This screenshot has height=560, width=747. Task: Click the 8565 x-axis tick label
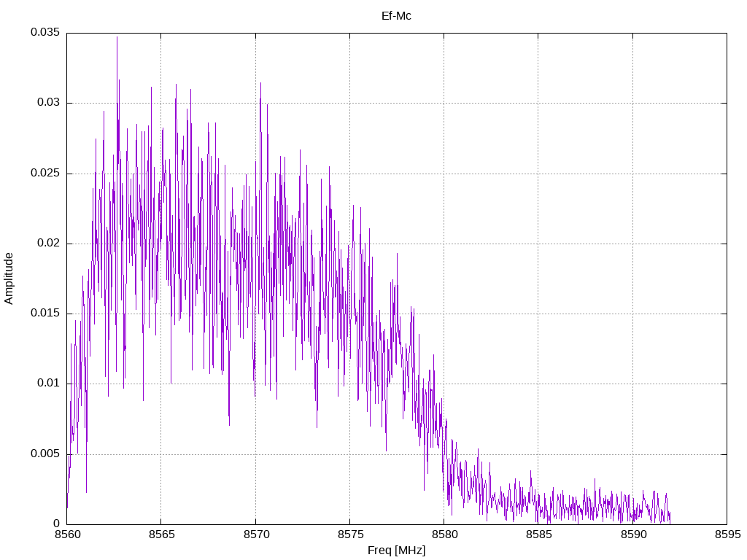pos(161,534)
